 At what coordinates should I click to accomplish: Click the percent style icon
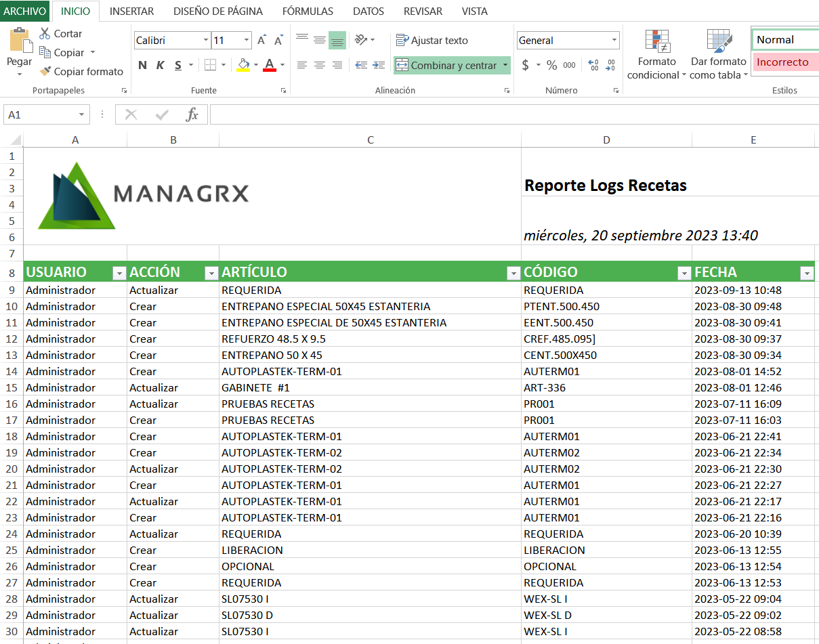(551, 65)
